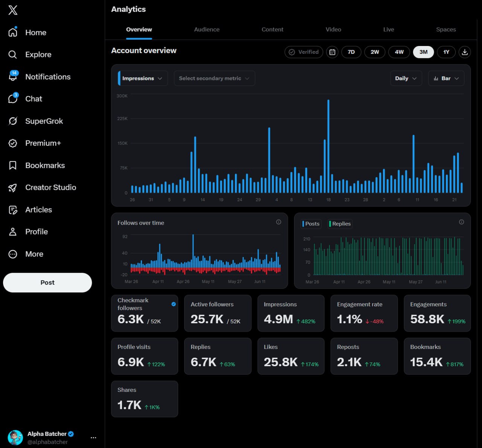Toggle the Replies series legend
Viewport: 482px width, 448px height.
click(340, 224)
